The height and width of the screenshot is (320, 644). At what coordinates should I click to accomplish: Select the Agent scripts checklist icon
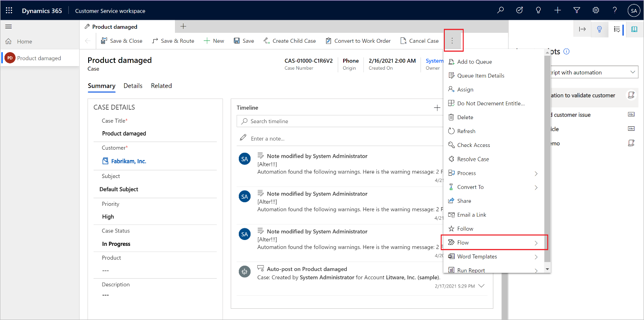click(617, 29)
